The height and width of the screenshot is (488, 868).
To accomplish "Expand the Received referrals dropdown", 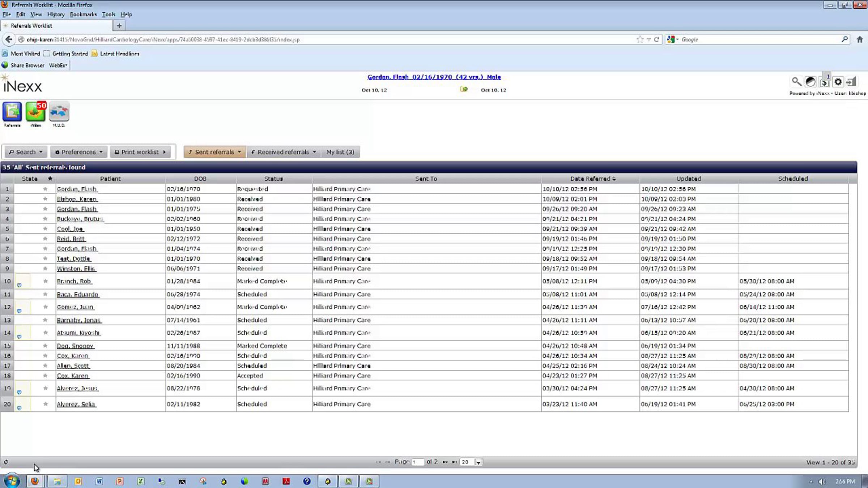I will pos(284,152).
